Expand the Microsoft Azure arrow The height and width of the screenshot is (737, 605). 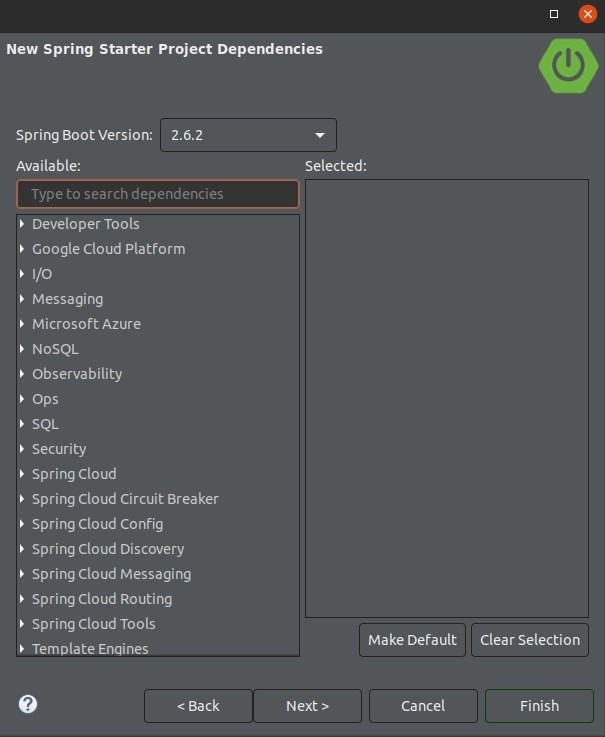[22, 323]
